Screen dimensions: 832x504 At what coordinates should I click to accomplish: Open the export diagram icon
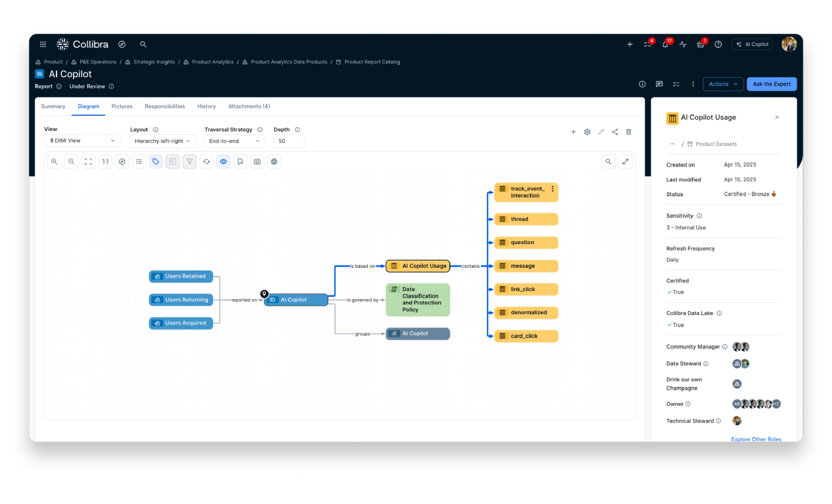click(240, 162)
